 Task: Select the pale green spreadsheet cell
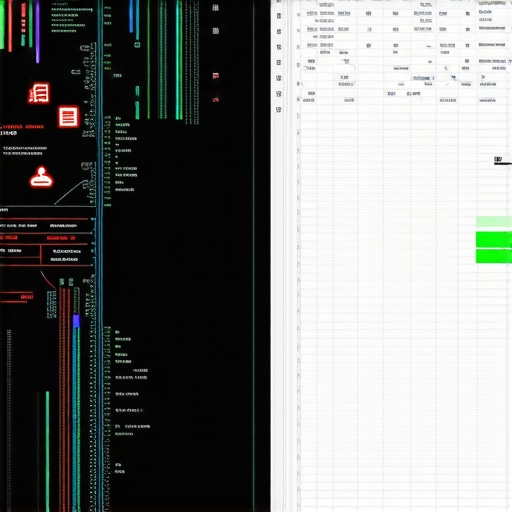coord(494,222)
